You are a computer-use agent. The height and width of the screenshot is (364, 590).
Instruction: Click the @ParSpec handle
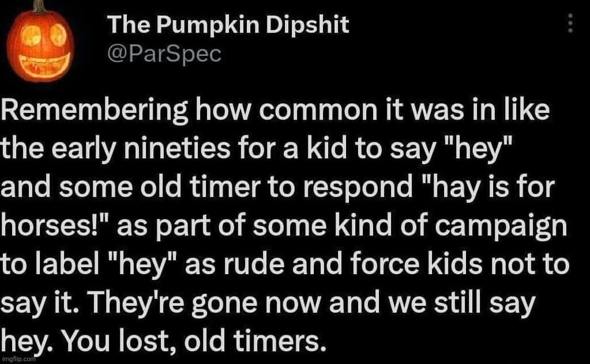tap(164, 53)
